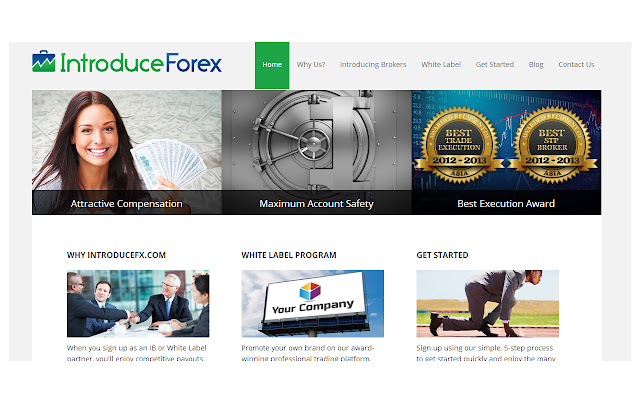Open the White Label menu item
The image size is (640, 400).
(441, 64)
